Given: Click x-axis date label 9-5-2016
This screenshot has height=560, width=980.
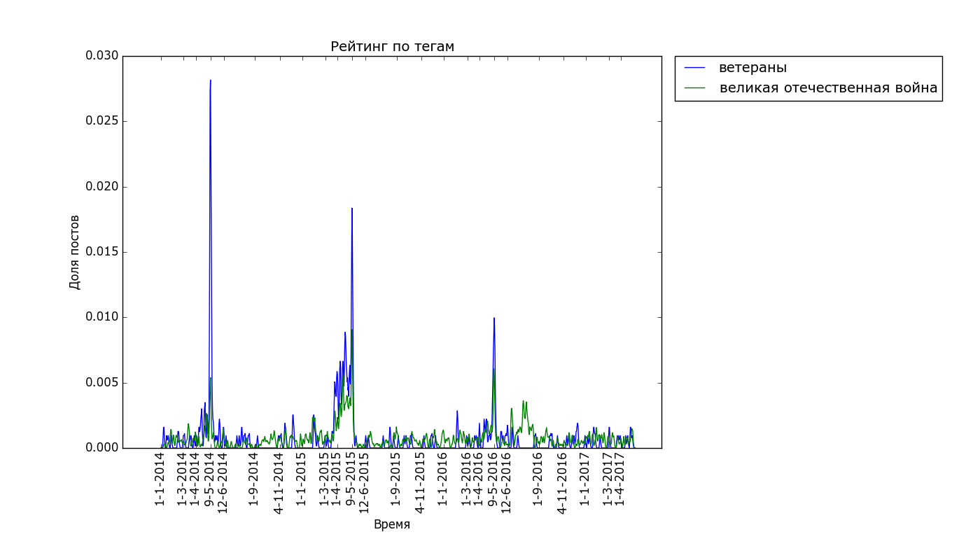Looking at the screenshot, I should coord(492,479).
